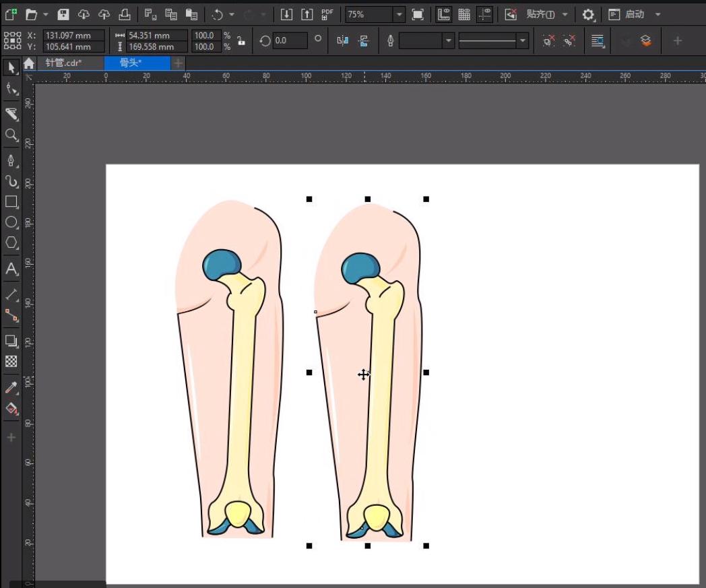Select the Text tool
706x588 pixels.
pyautogui.click(x=11, y=269)
